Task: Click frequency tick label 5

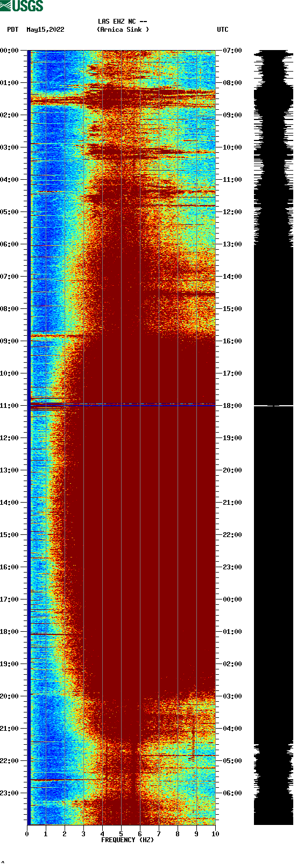Action: 121,834
